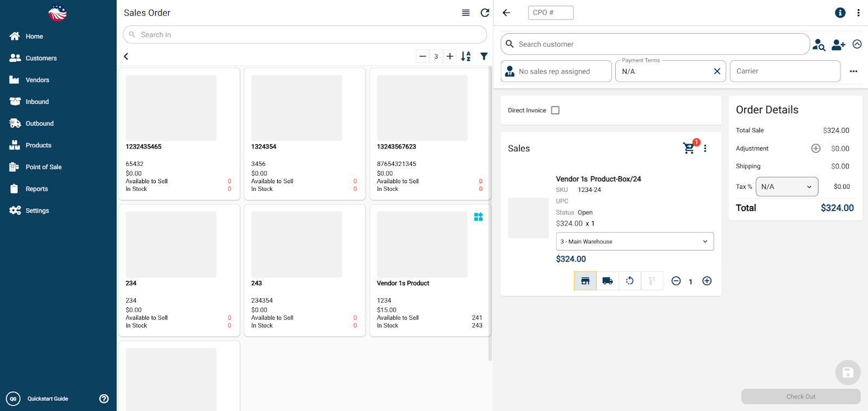This screenshot has height=411, width=868.
Task: Go to Reports in sidebar menu
Action: (36, 189)
